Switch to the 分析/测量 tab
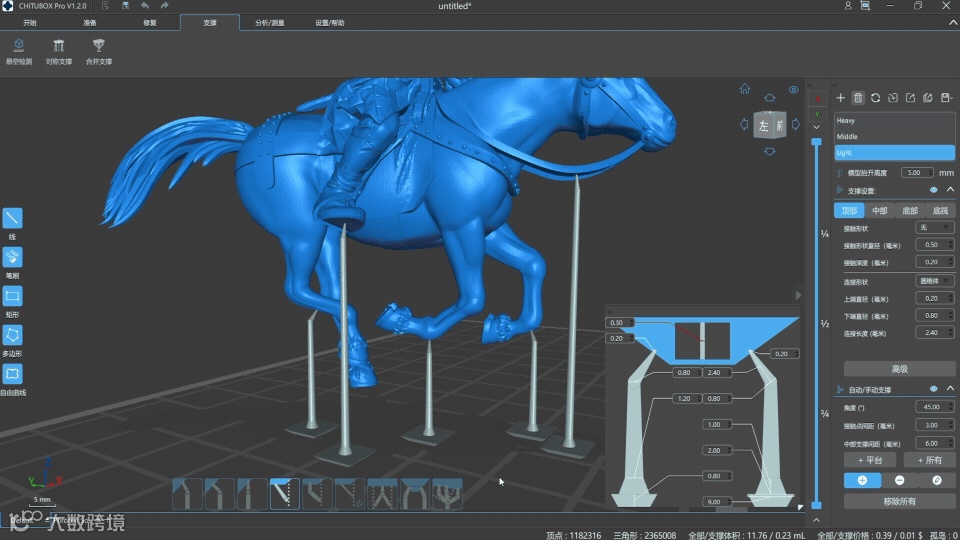Image resolution: width=960 pixels, height=540 pixels. [269, 23]
